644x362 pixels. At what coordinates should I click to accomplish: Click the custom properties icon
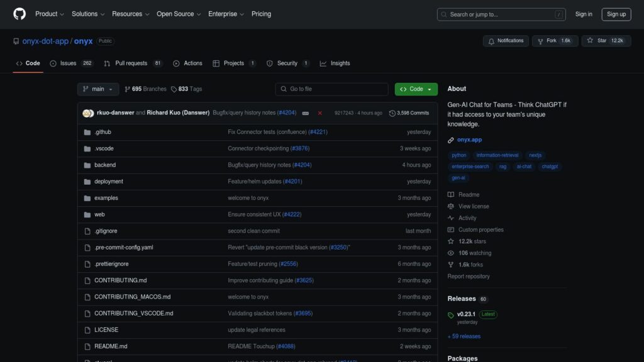[x=450, y=230]
